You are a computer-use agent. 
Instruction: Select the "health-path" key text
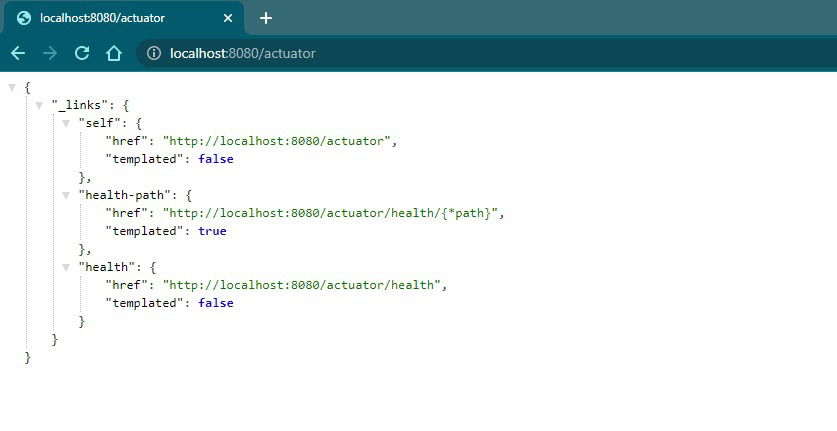point(124,195)
